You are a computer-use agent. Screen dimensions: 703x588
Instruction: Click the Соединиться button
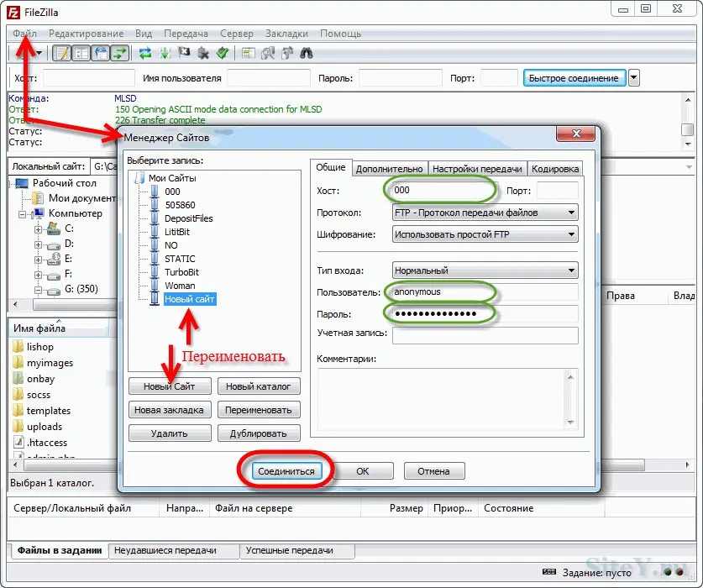[286, 471]
